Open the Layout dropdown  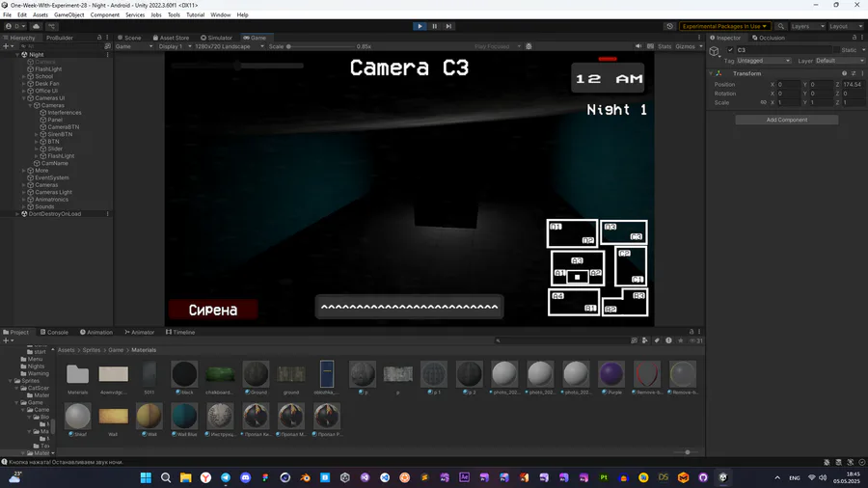tap(845, 26)
